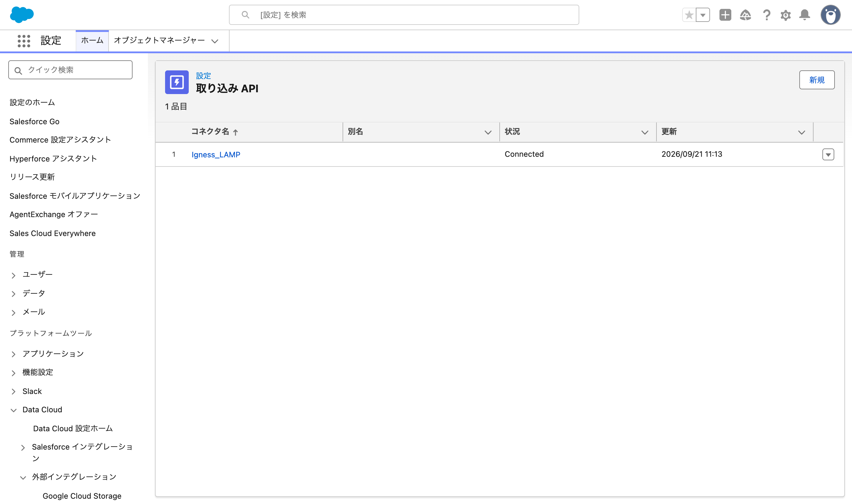852x504 pixels.
Task: Expand the ユーザー tree section
Action: [x=14, y=275]
